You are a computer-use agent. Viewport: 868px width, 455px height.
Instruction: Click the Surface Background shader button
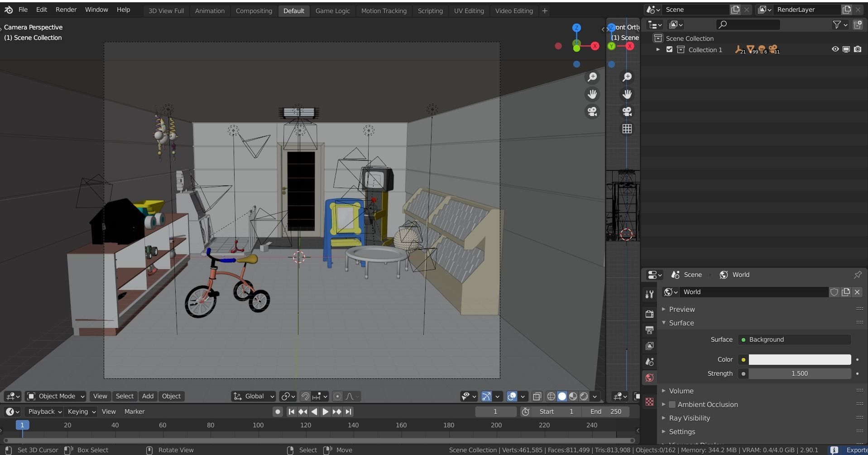[794, 339]
